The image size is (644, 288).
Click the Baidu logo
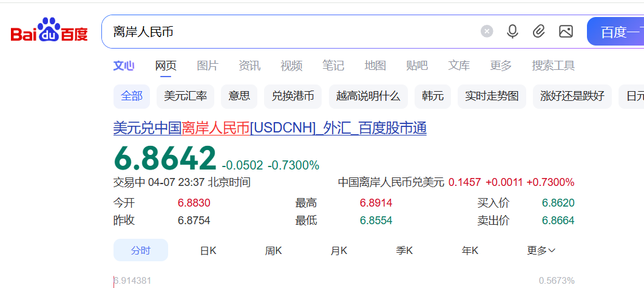(x=49, y=32)
